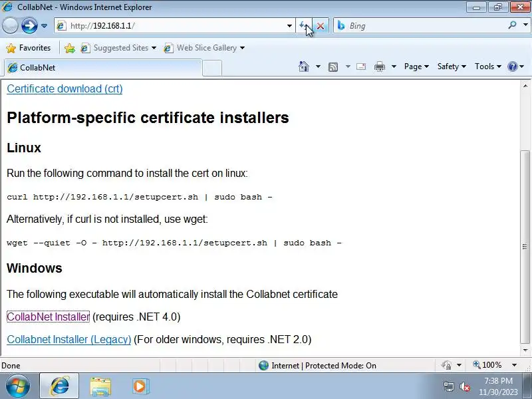Open the Safety menu
532x399 pixels.
point(452,66)
